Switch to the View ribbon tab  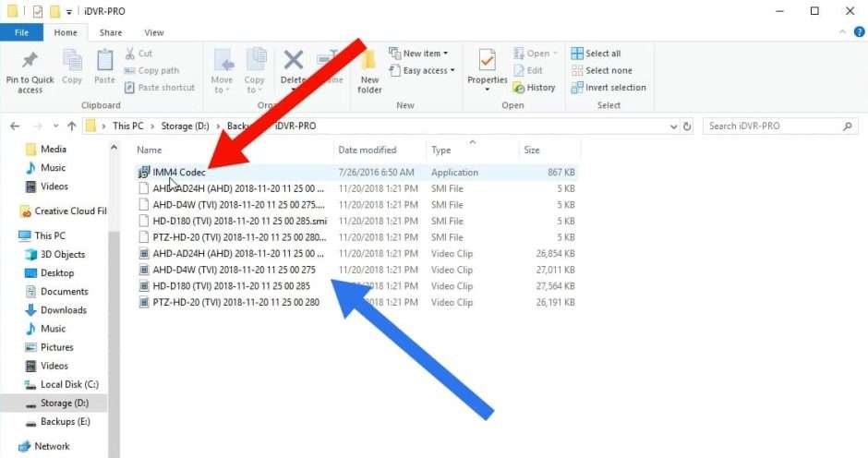[154, 32]
